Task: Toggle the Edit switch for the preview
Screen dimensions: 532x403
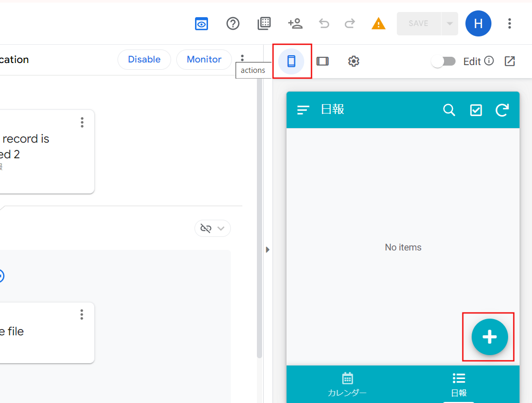Action: 443,61
